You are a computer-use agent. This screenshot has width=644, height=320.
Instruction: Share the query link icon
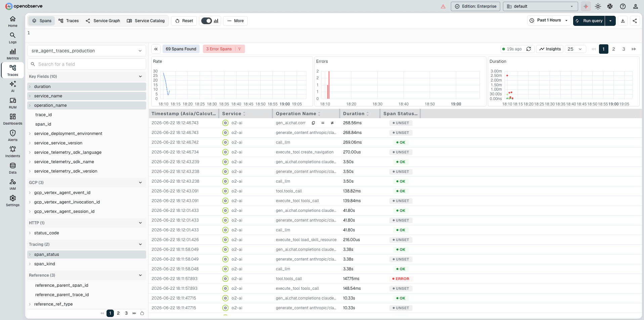tap(635, 21)
